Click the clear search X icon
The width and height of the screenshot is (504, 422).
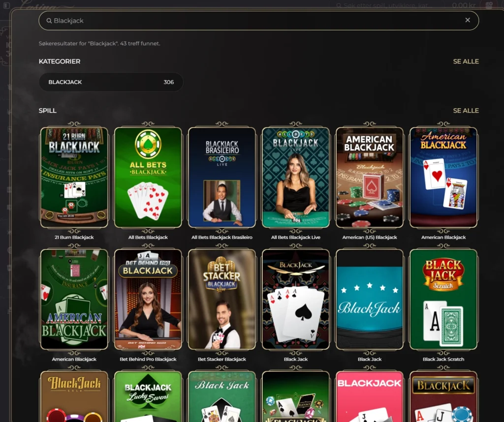pyautogui.click(x=468, y=20)
